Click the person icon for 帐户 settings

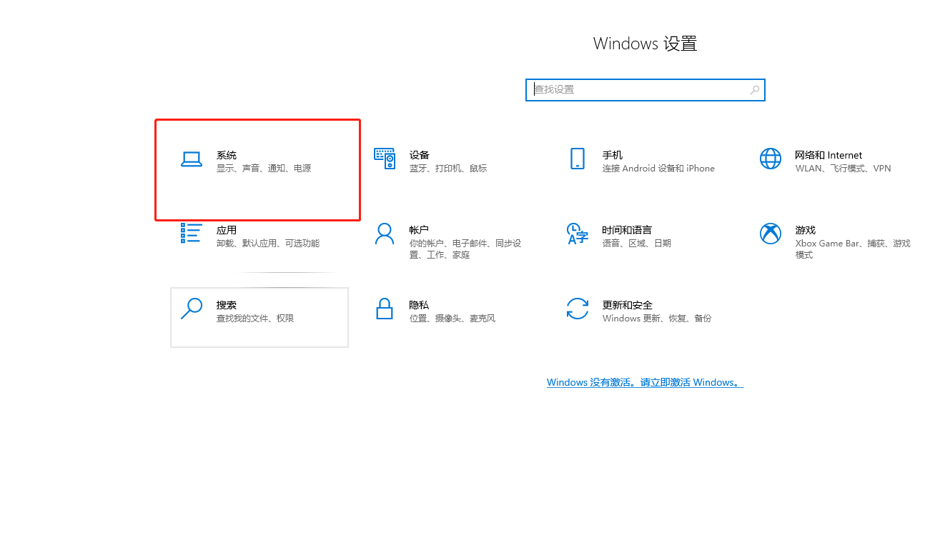385,234
